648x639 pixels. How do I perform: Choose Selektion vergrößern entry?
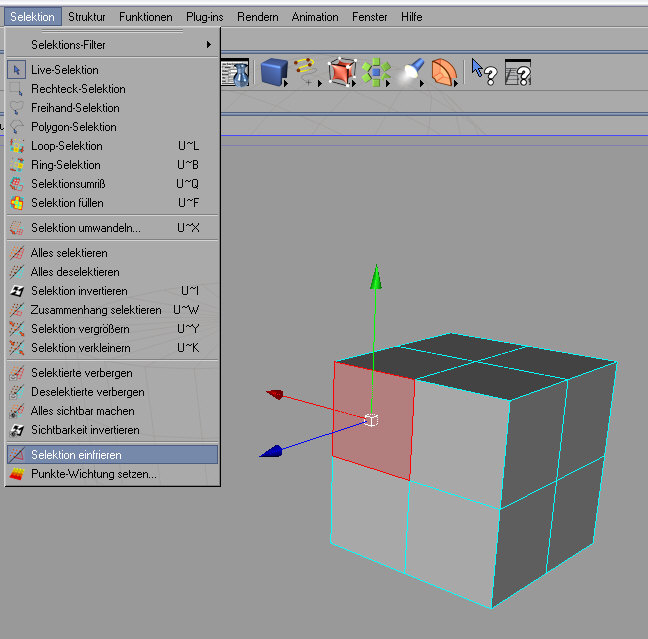tap(112, 329)
